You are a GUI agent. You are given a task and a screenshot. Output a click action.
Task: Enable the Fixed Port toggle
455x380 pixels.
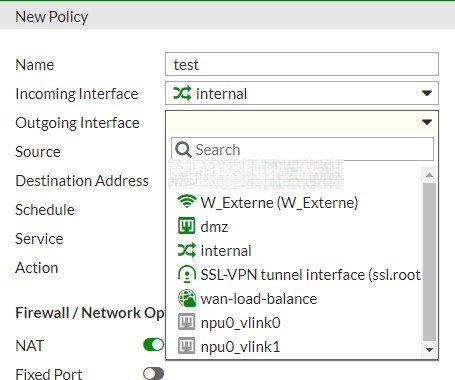click(x=153, y=374)
